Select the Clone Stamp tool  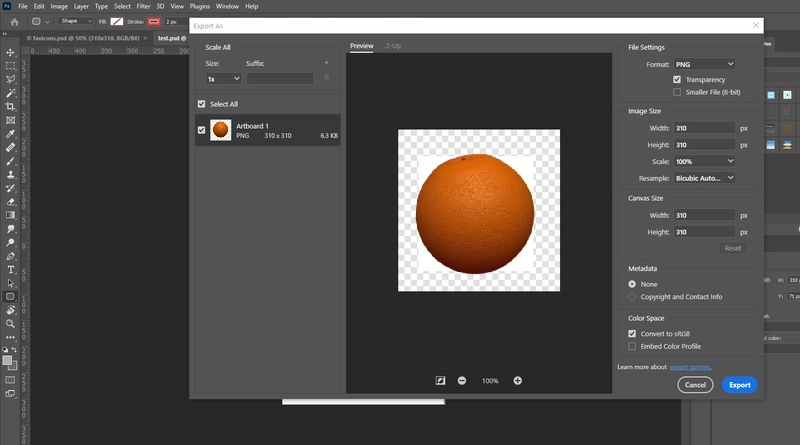10,175
